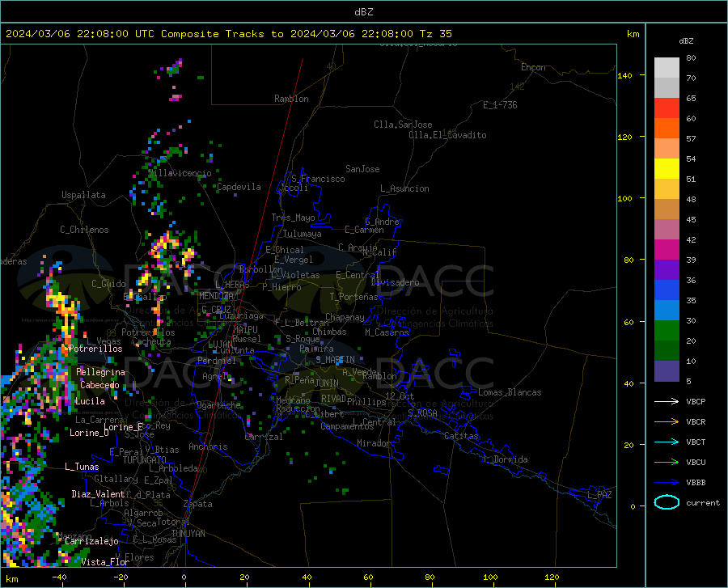Click the MENDOZA city label
728x588 pixels.
click(x=216, y=296)
